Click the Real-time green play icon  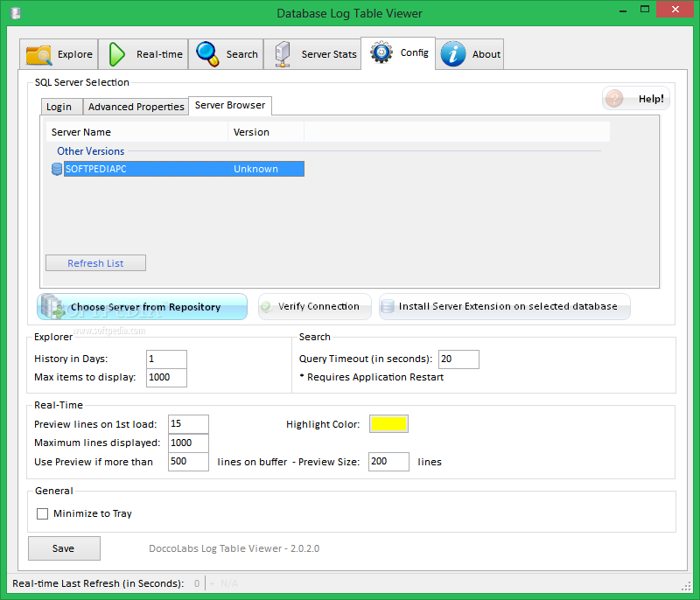(117, 54)
